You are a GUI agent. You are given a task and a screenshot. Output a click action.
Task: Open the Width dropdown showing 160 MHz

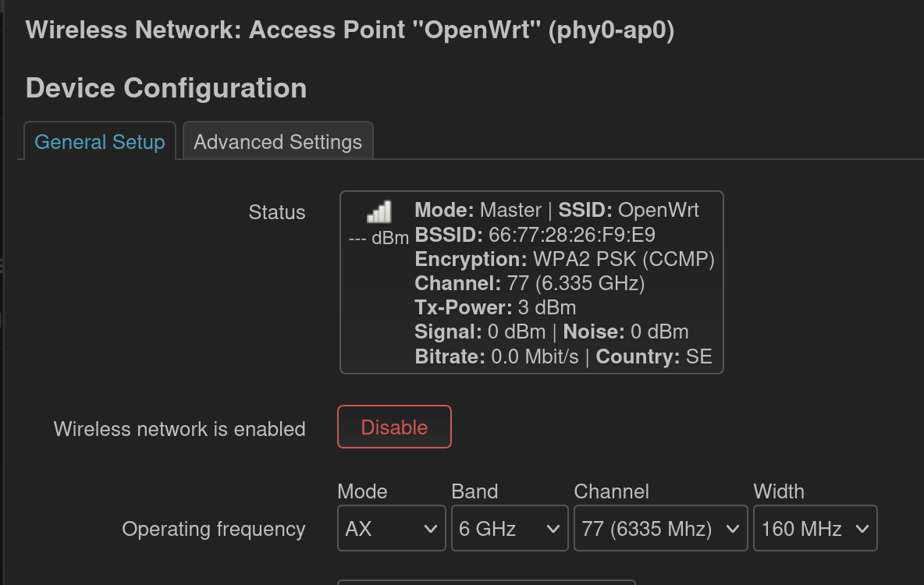(x=816, y=528)
